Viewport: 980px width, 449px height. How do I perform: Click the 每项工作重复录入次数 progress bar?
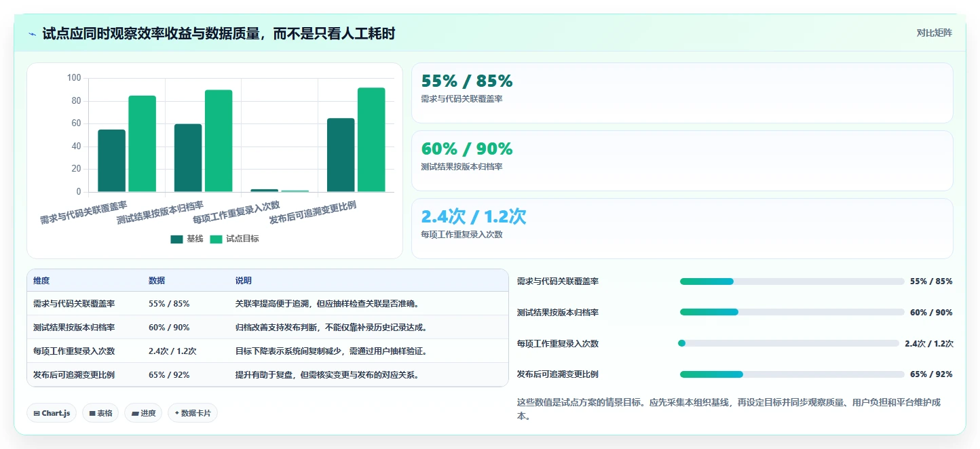pos(789,343)
